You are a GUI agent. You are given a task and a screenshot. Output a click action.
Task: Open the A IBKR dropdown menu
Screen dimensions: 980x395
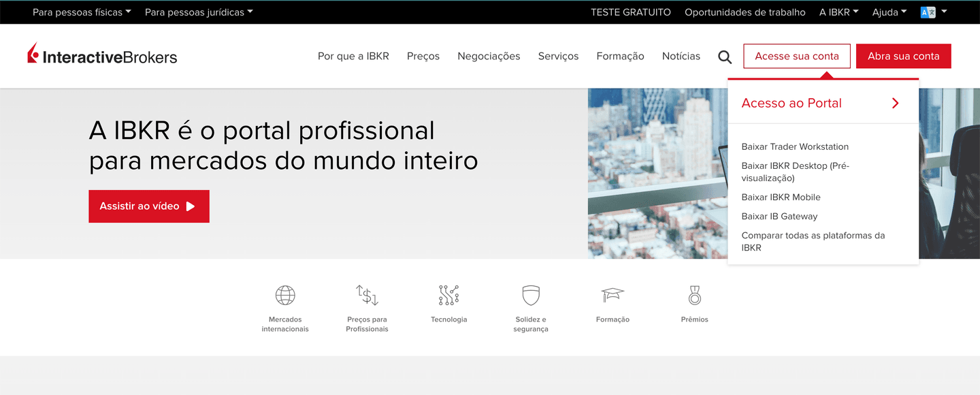838,12
